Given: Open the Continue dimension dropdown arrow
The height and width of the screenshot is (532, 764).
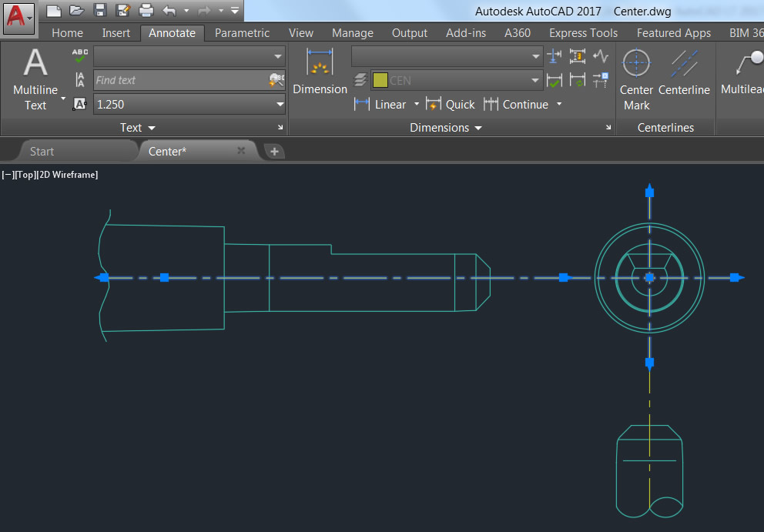Looking at the screenshot, I should tap(558, 105).
